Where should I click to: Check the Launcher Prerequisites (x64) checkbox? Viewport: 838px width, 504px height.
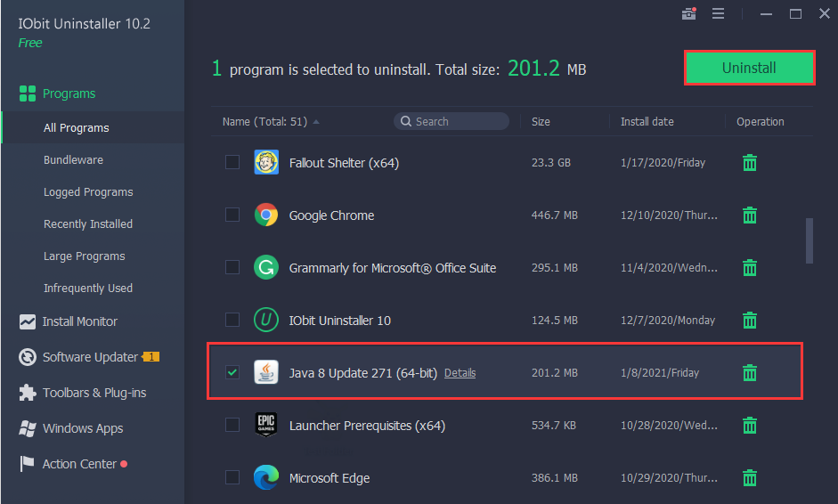[232, 425]
